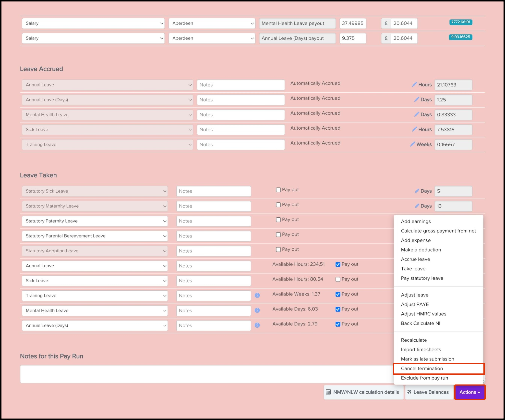Open the Statutory Paternity Leave dropdown
Screen dimensions: 505x420
pyautogui.click(x=95, y=221)
